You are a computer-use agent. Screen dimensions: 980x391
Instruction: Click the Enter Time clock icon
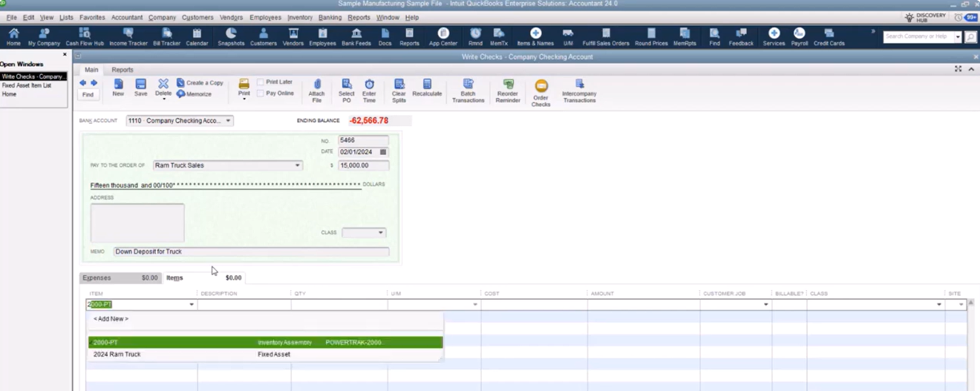coord(369,85)
